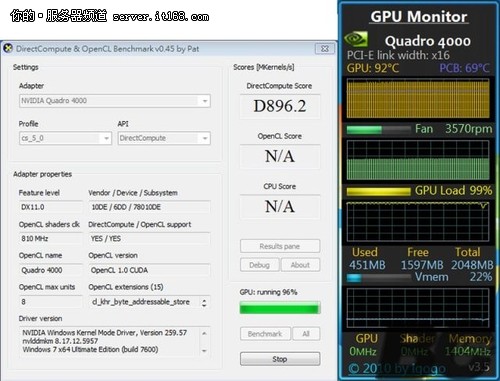Click the Results pane button
The width and height of the screenshot is (500, 381).
[280, 246]
